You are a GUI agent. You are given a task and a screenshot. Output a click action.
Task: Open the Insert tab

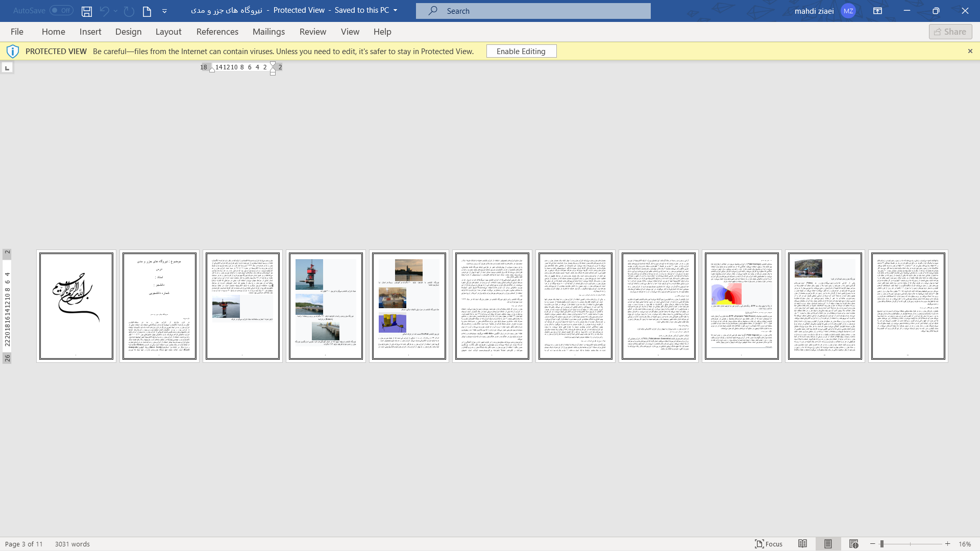coord(90,32)
